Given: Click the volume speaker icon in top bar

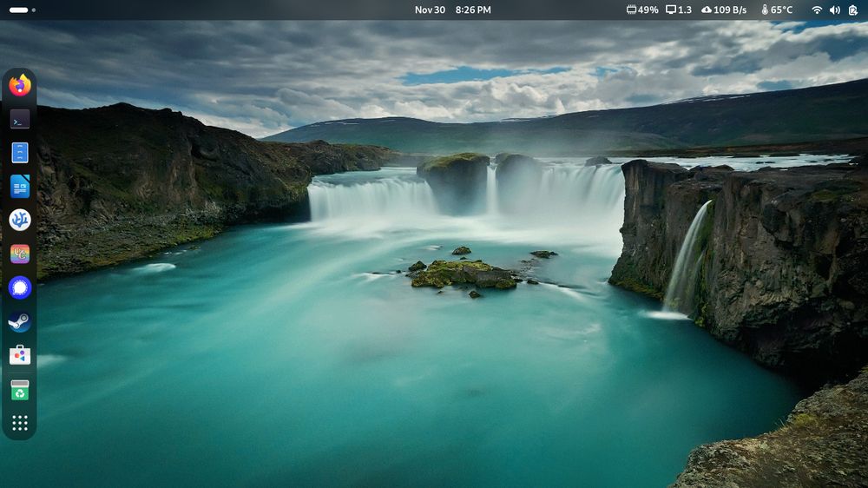Looking at the screenshot, I should pos(835,10).
